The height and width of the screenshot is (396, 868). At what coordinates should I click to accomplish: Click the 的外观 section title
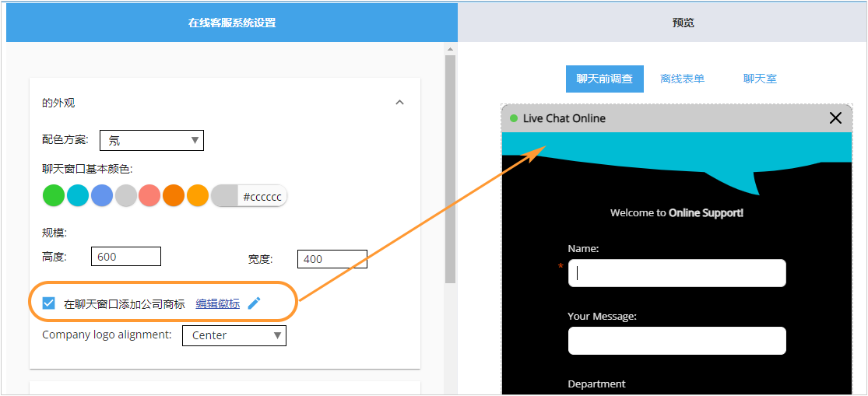tap(58, 103)
